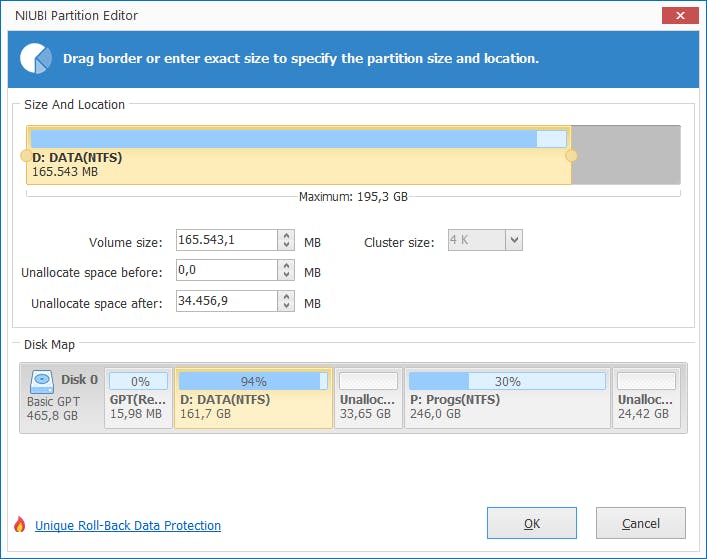The height and width of the screenshot is (559, 707).
Task: Click the pie chart icon in the blue banner
Action: pos(36,58)
